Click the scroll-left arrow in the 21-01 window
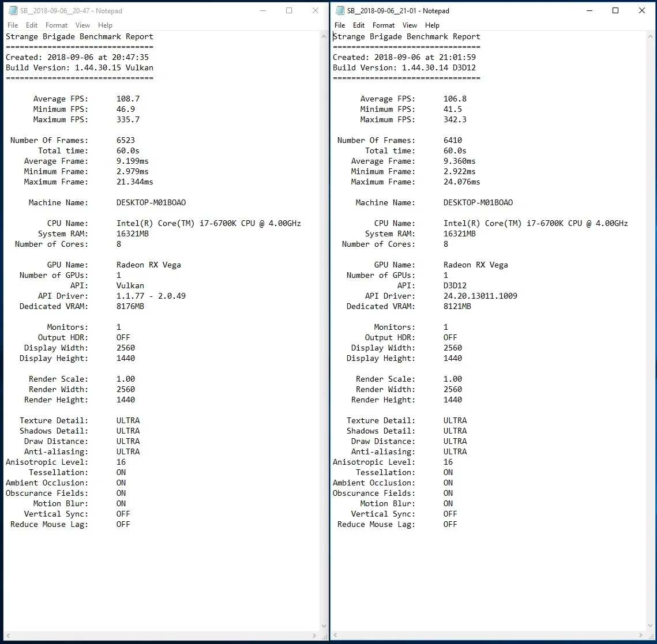The image size is (657, 644). [x=335, y=635]
